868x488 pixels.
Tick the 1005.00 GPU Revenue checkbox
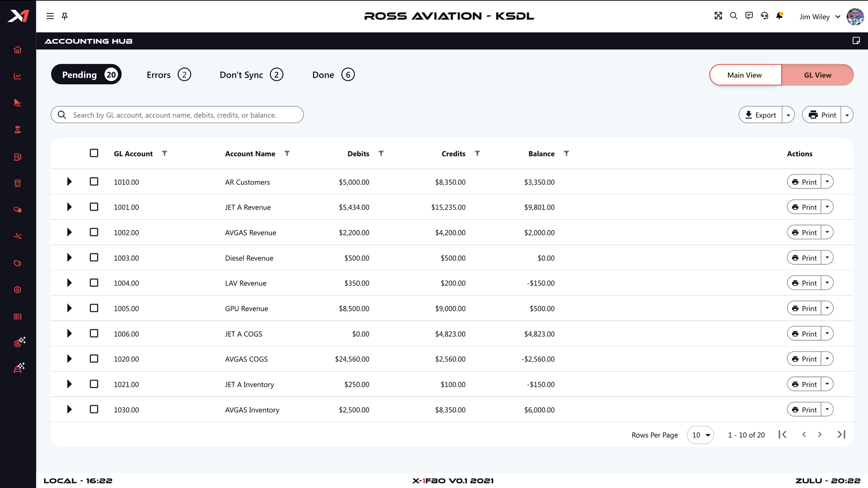click(x=94, y=308)
